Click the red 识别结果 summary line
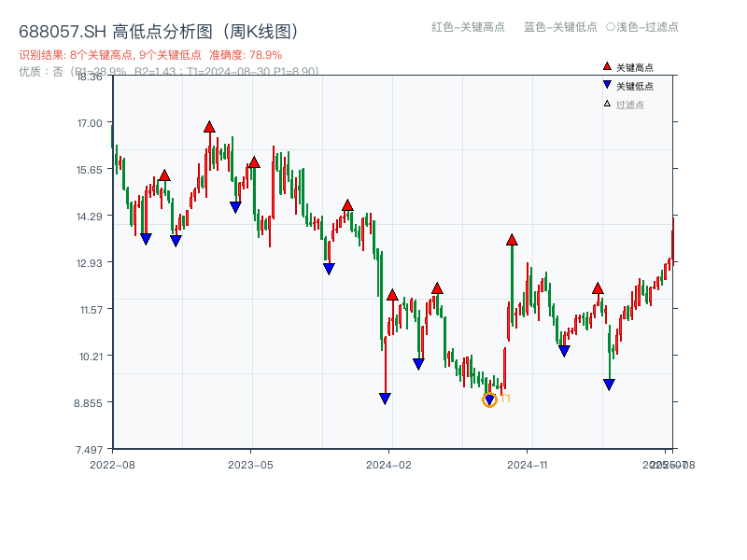The image size is (747, 560). pos(150,55)
